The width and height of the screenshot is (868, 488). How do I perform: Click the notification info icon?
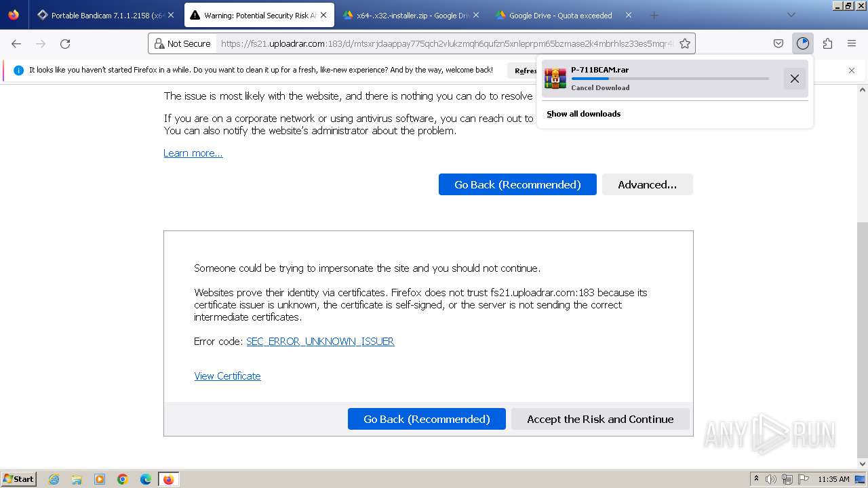click(18, 70)
